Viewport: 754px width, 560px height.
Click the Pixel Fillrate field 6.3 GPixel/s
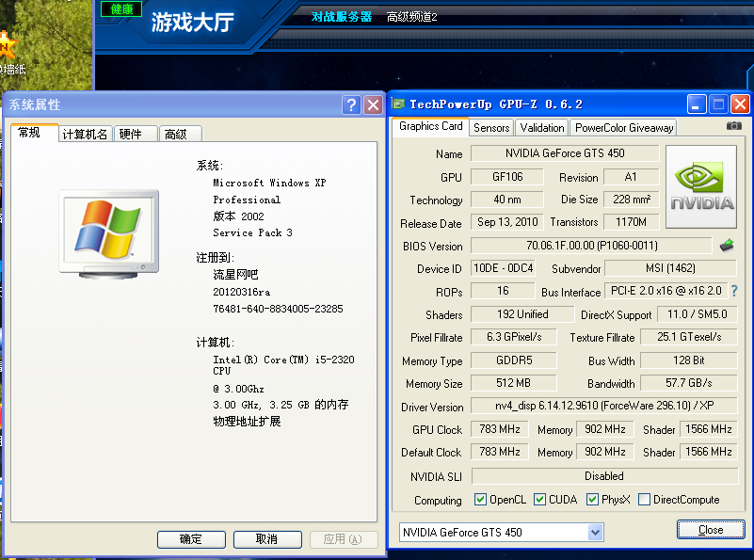514,337
